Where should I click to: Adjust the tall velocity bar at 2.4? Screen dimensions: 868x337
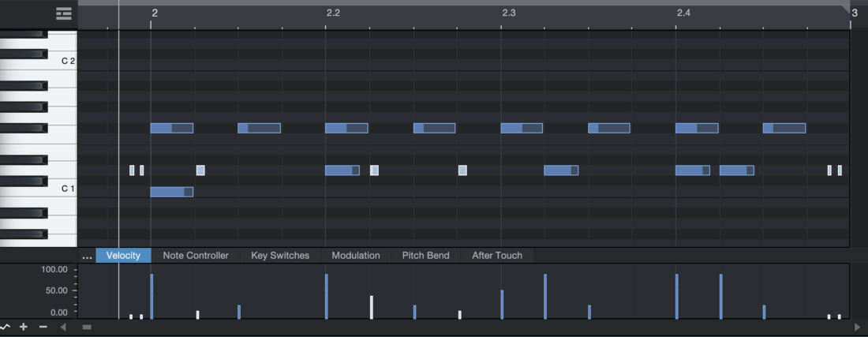click(676, 297)
